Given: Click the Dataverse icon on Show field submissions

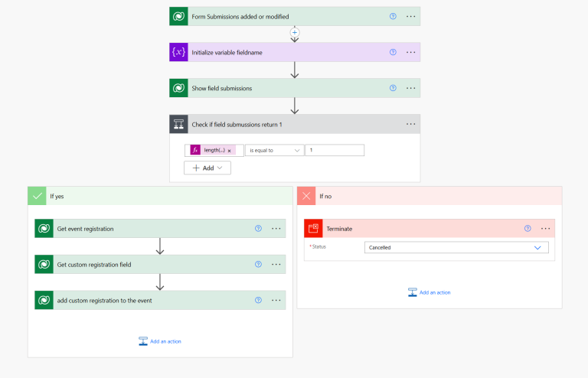Looking at the screenshot, I should (x=178, y=88).
